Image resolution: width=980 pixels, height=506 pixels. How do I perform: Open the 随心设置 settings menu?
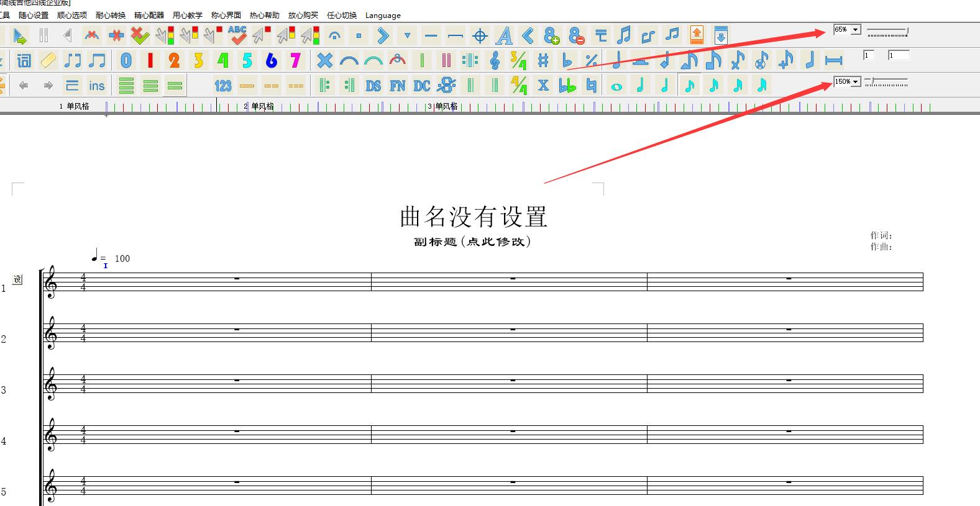tap(34, 16)
